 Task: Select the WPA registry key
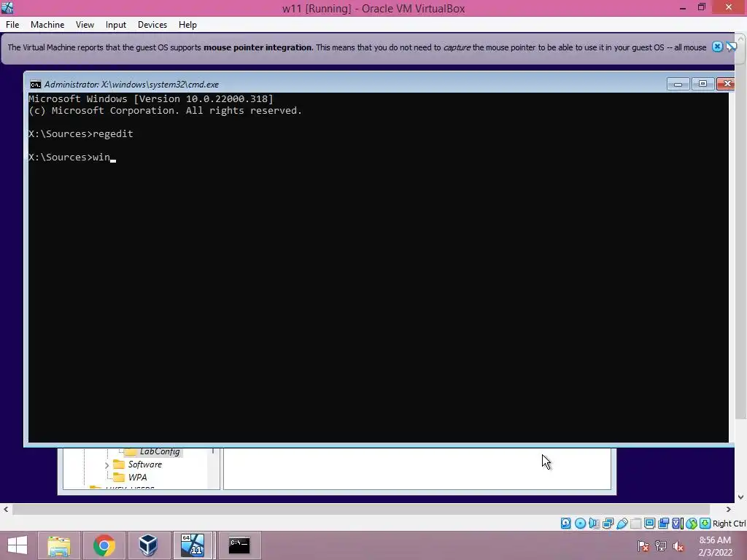[137, 477]
